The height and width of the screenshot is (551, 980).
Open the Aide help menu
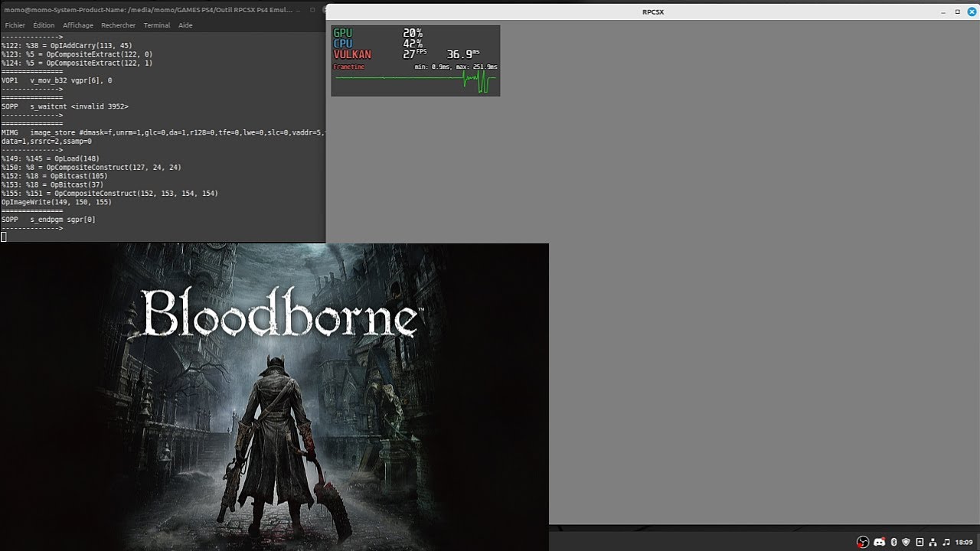tap(185, 25)
